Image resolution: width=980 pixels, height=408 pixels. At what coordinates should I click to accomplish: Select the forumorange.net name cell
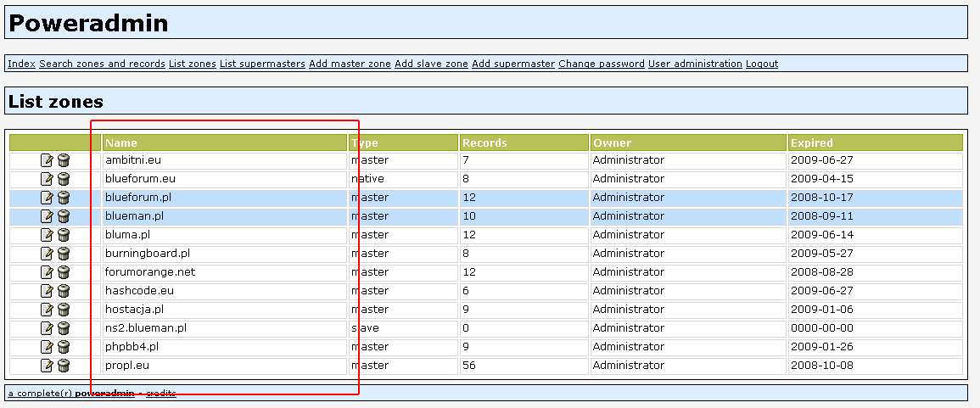(224, 272)
